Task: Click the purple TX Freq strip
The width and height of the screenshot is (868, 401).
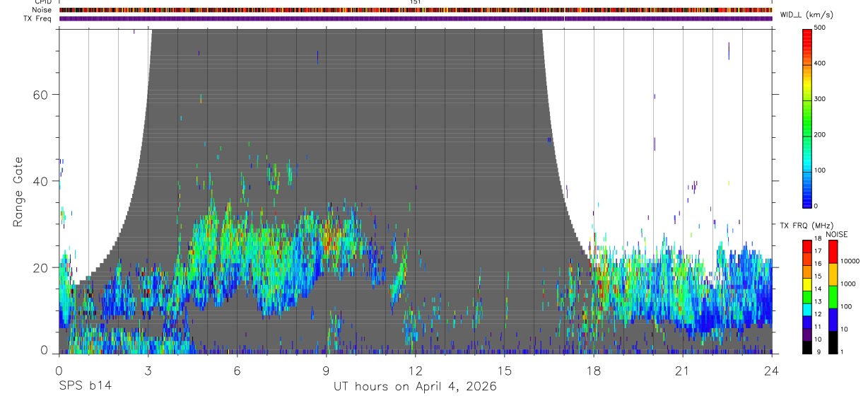Action: 416,19
